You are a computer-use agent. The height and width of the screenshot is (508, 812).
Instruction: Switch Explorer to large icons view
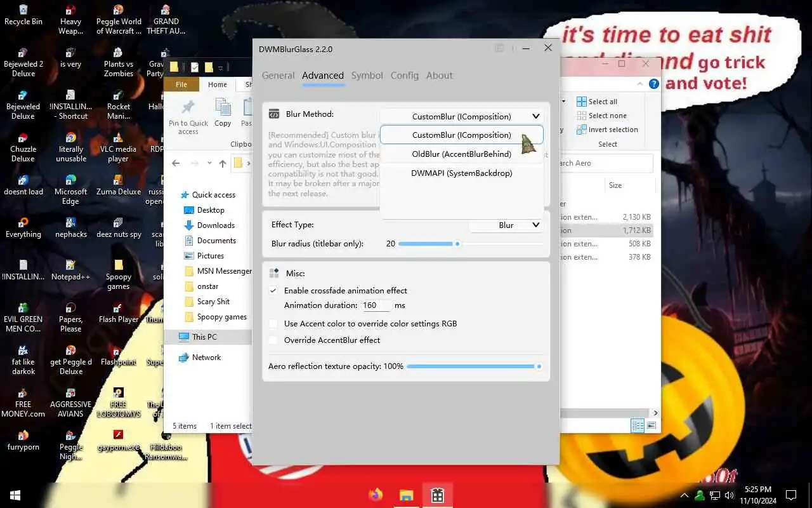[x=652, y=425]
